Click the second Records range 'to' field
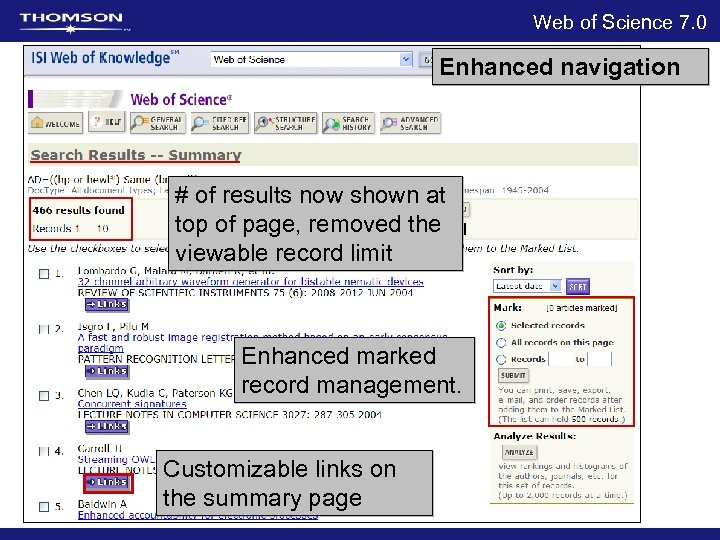720x540 pixels. (600, 359)
